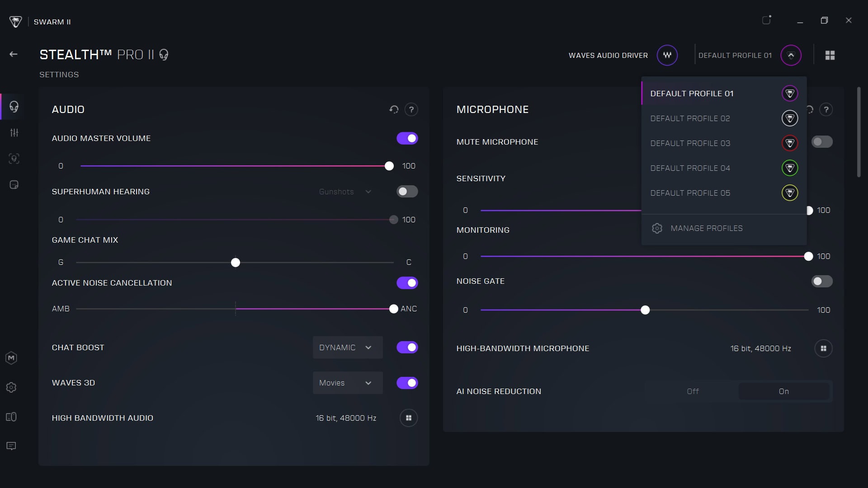Click the AMB to ANC slider handle
Viewport: 868px width, 488px height.
(x=394, y=309)
